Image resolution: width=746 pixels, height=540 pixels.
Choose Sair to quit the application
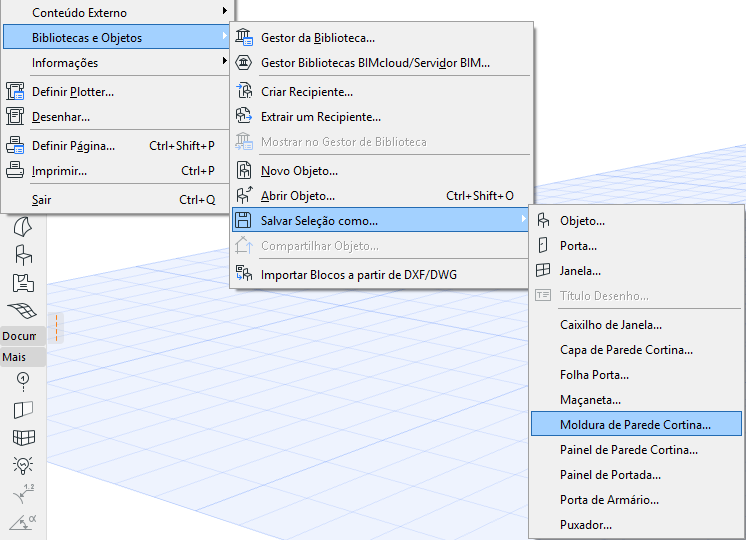pyautogui.click(x=116, y=200)
